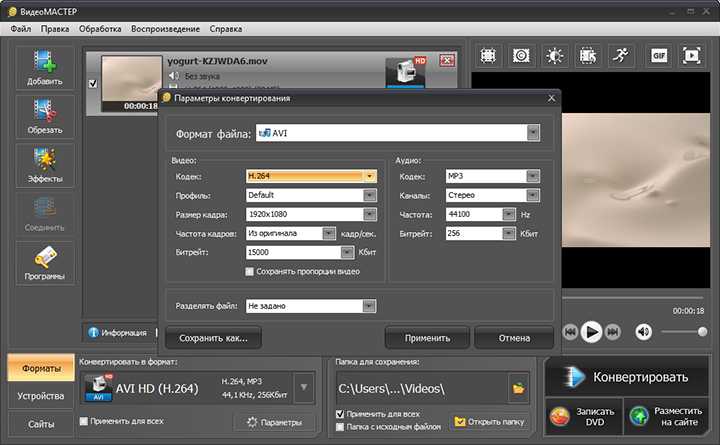
Task: Open the Формат файла AVI dropdown
Action: click(533, 133)
